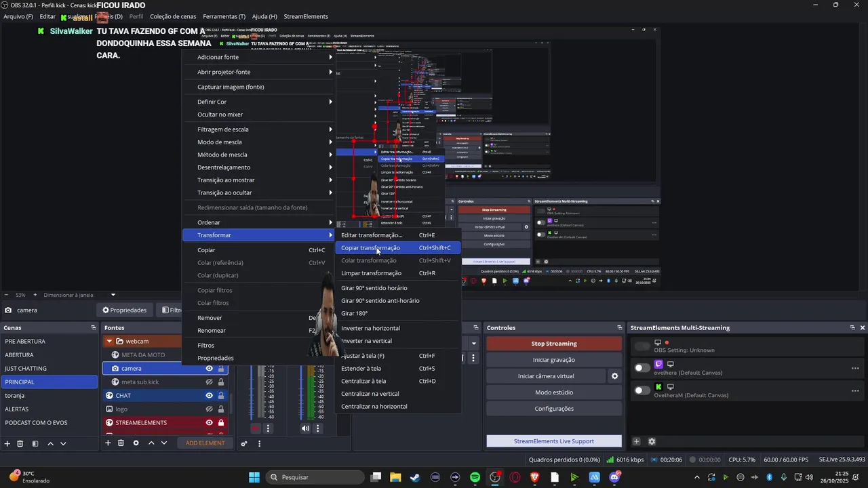Expand Definir Cor submenu

click(x=258, y=102)
